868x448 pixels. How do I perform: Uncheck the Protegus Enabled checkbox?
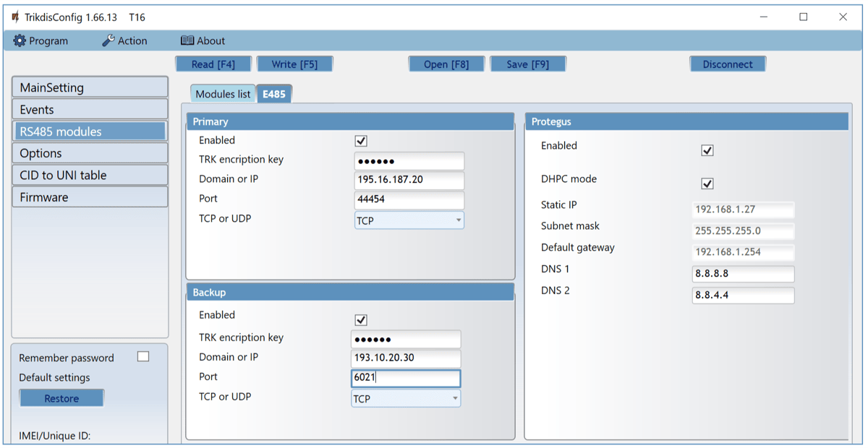coord(707,150)
